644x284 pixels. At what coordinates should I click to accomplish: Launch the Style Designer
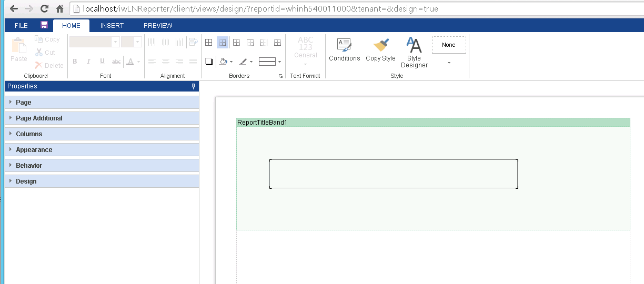[x=414, y=53]
